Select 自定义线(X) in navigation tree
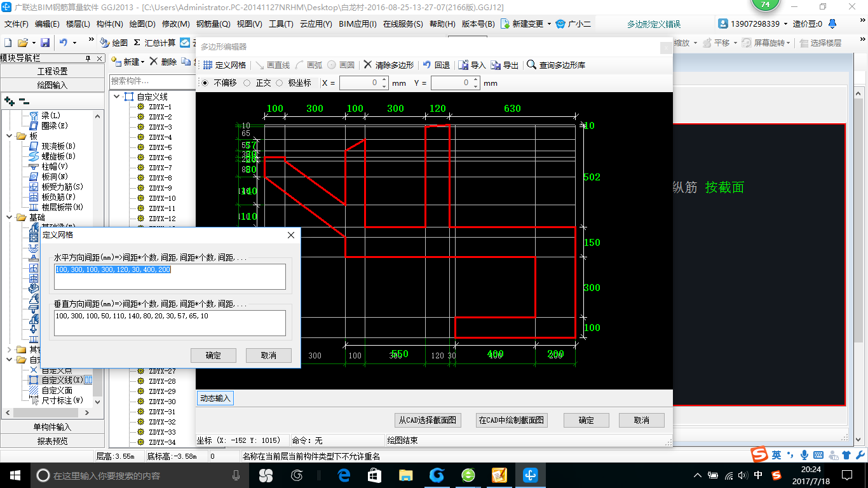The width and height of the screenshot is (868, 488). pyautogui.click(x=57, y=380)
